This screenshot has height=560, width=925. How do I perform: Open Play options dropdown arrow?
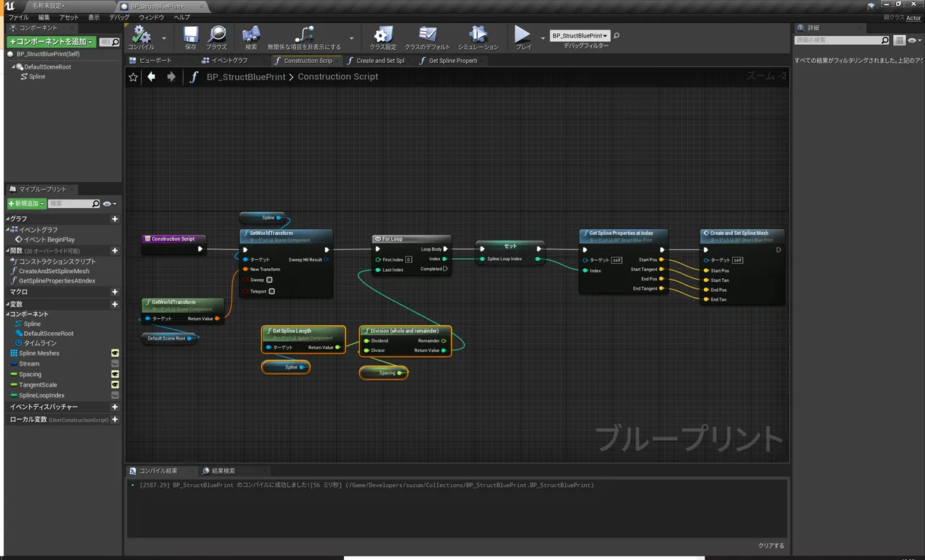[x=543, y=38]
